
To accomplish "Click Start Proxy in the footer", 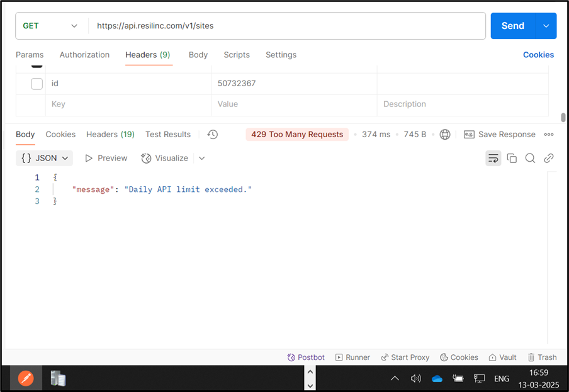I will 405,357.
